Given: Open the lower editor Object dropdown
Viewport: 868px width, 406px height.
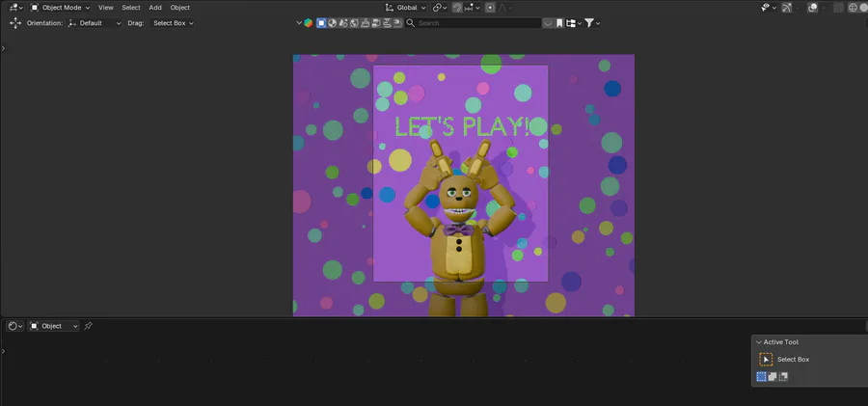Looking at the screenshot, I should point(54,326).
